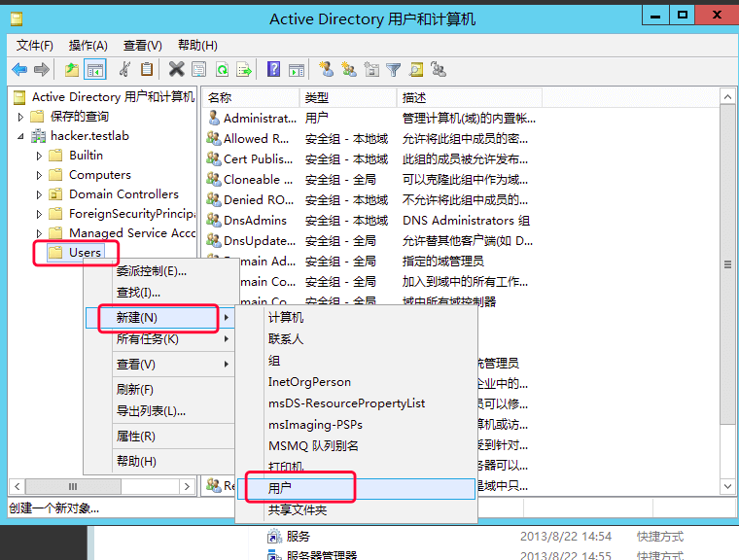
Task: Click the Up one level folder icon
Action: [x=72, y=70]
